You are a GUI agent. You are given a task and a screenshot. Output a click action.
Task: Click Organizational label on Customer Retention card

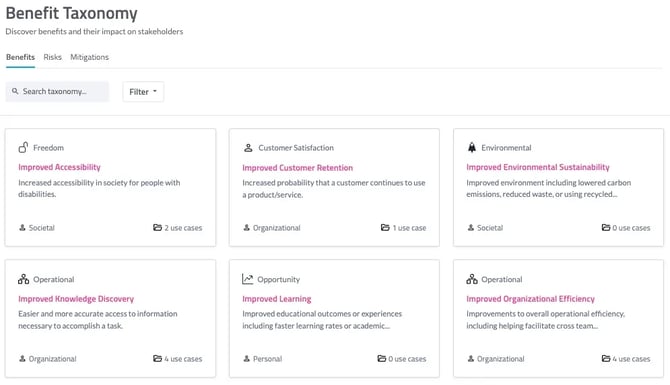(x=276, y=228)
